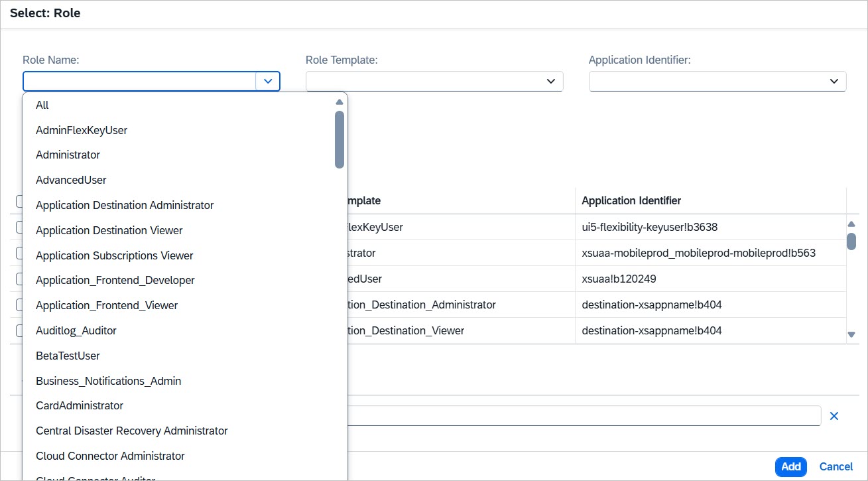Click the role list scroll-up arrow
The image size is (868, 481).
click(340, 102)
